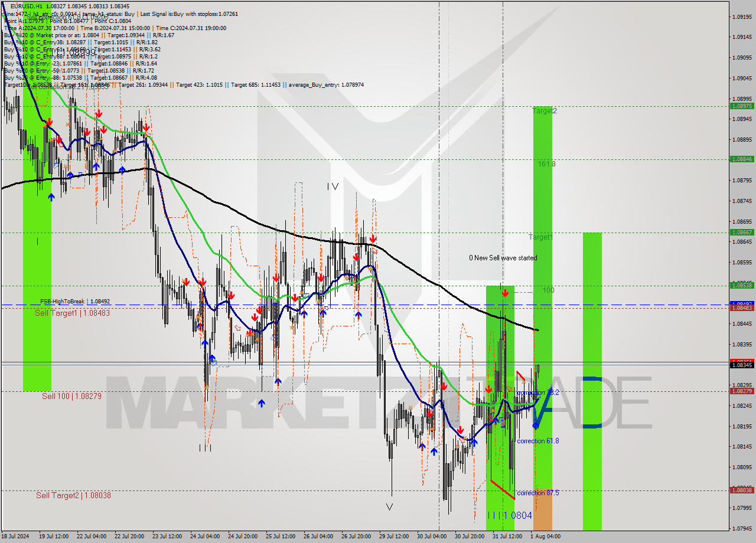Click the orange block below the green bar
756x543 pixels.
click(x=543, y=509)
